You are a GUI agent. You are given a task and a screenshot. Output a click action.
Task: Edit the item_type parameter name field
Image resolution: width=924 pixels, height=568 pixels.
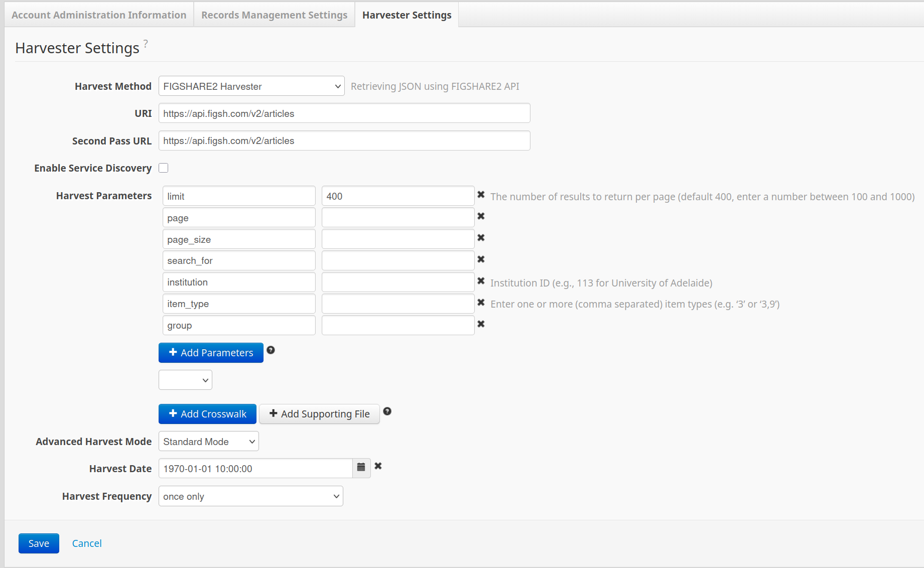[239, 304]
